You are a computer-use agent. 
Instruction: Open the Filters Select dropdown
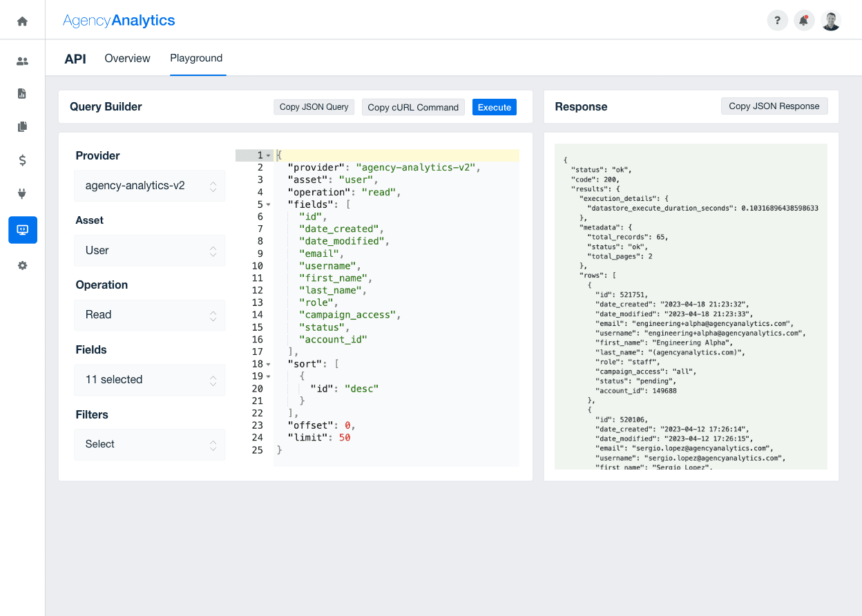click(x=149, y=444)
